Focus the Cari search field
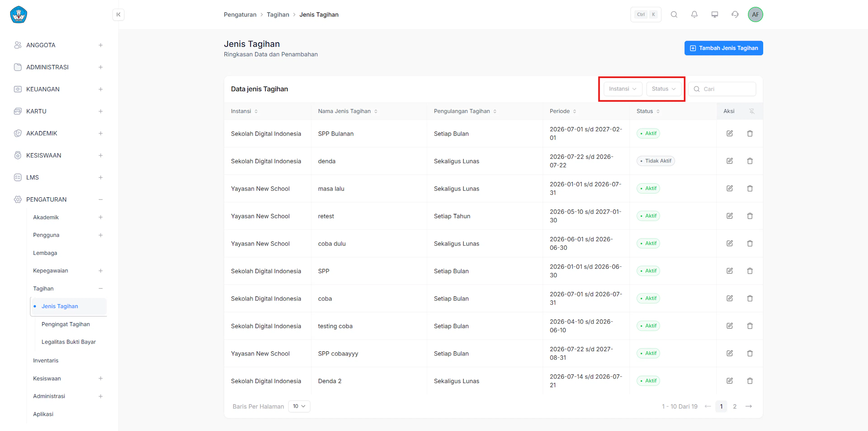The height and width of the screenshot is (431, 868). 722,89
